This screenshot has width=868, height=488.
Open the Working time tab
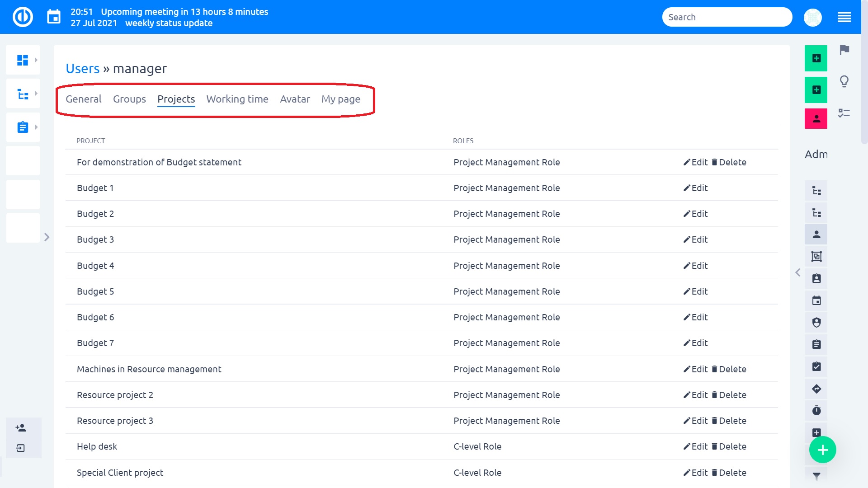coord(237,99)
